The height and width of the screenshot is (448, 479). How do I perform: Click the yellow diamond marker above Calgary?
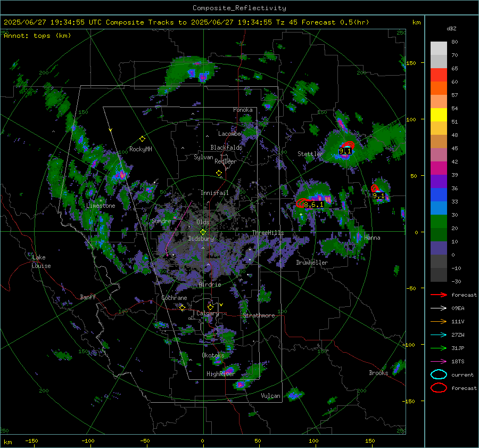(210, 307)
